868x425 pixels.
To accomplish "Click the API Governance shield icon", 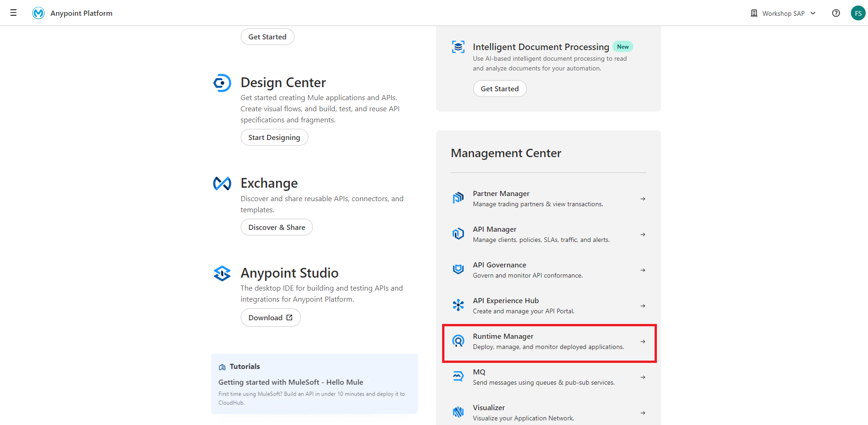I will pyautogui.click(x=458, y=270).
